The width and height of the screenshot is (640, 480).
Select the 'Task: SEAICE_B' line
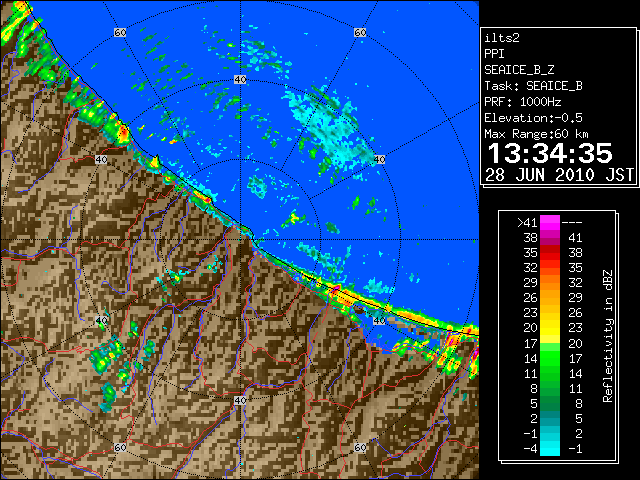[x=533, y=86]
